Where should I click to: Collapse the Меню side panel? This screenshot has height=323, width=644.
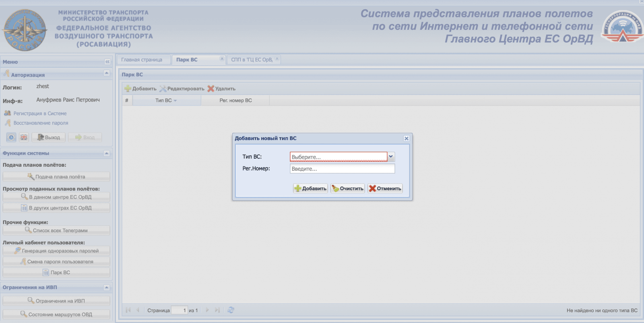(x=107, y=62)
